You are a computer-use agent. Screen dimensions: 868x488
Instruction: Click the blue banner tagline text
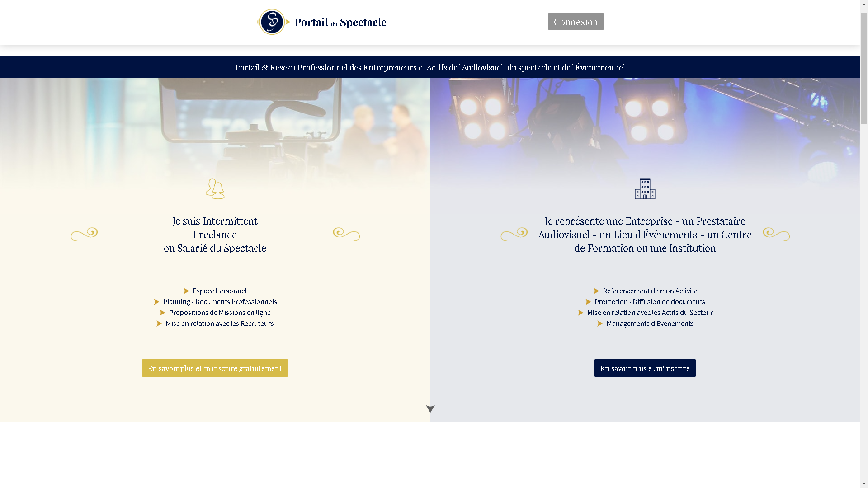coord(430,67)
